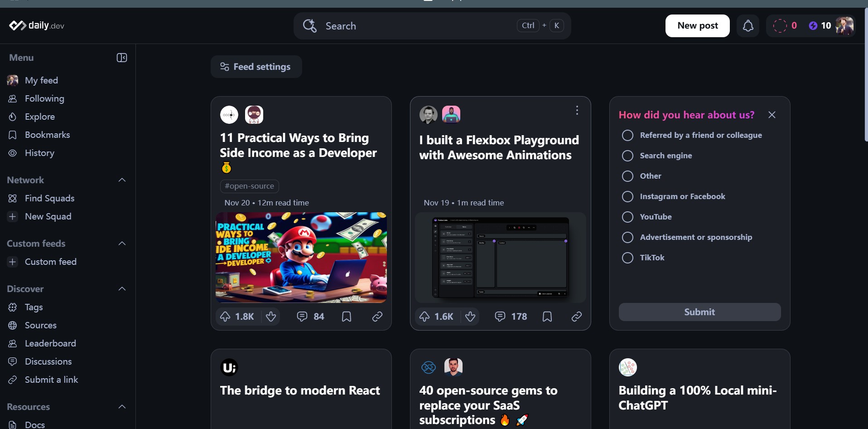Image resolution: width=868 pixels, height=429 pixels.
Task: Collapse the sidebar with the panel icon
Action: point(122,58)
